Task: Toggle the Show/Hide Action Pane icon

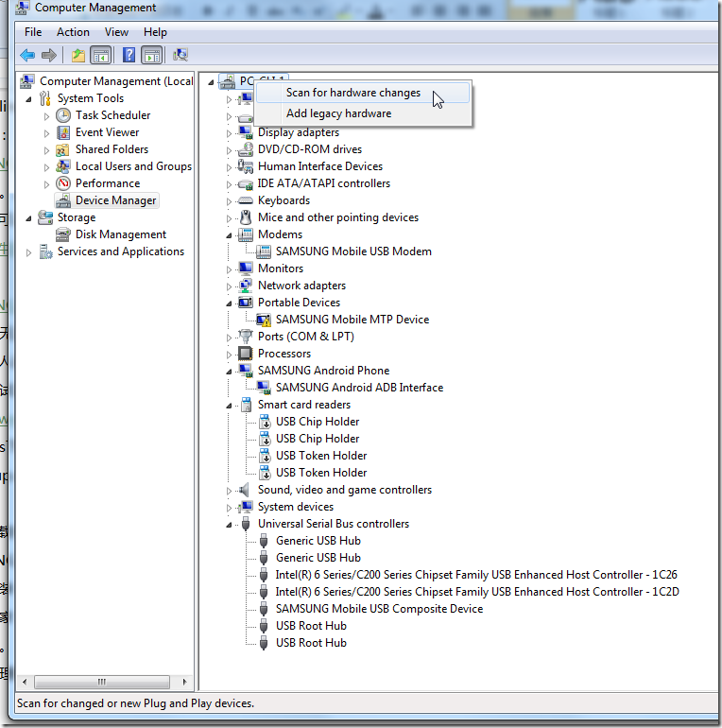Action: (x=152, y=55)
